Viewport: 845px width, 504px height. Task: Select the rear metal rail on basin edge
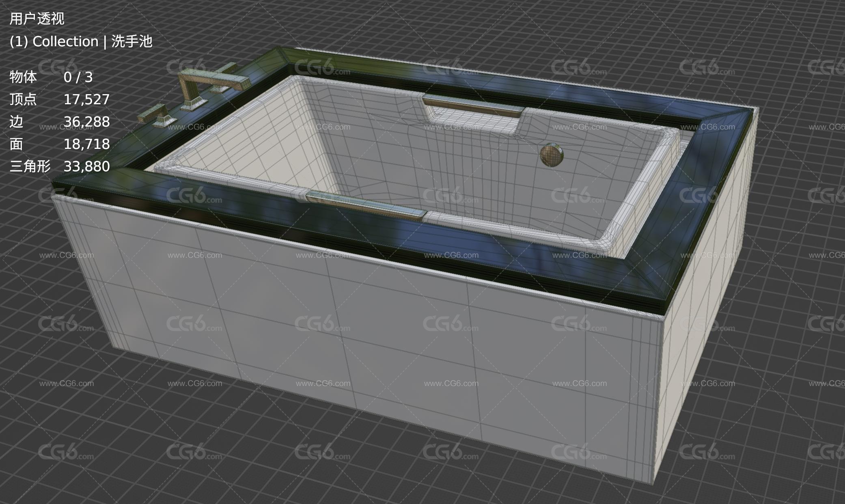click(x=473, y=105)
